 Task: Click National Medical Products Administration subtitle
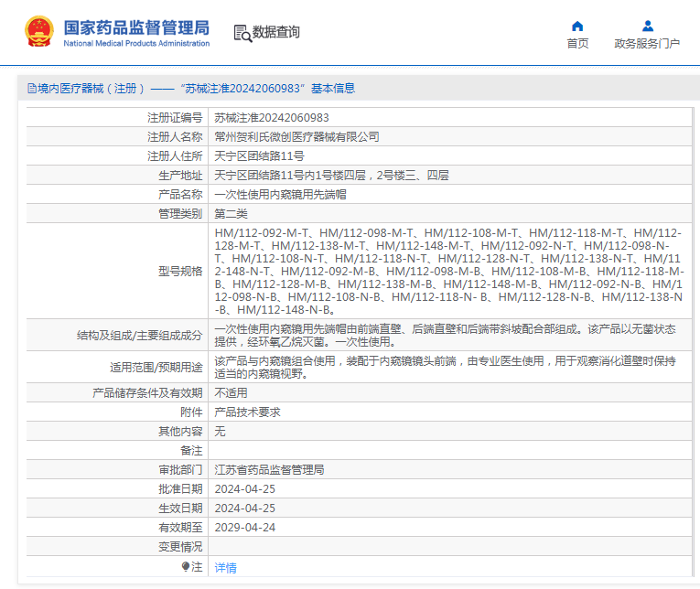[136, 43]
